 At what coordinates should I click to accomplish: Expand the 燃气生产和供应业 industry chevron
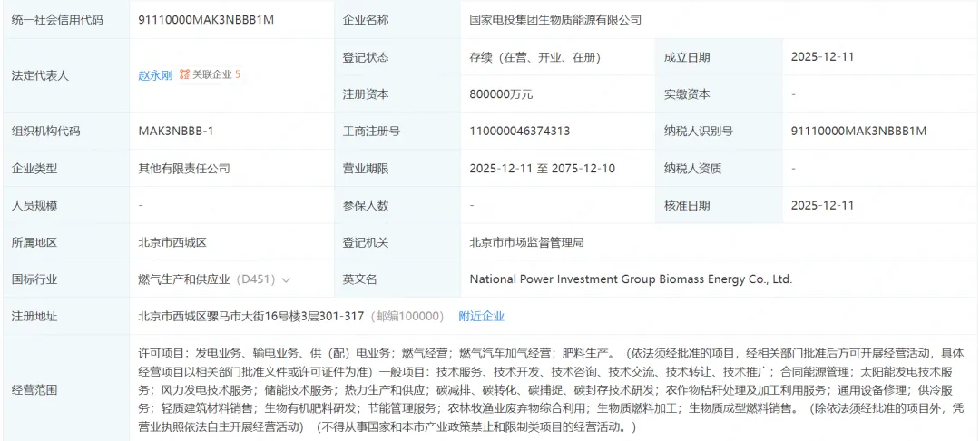tap(287, 279)
